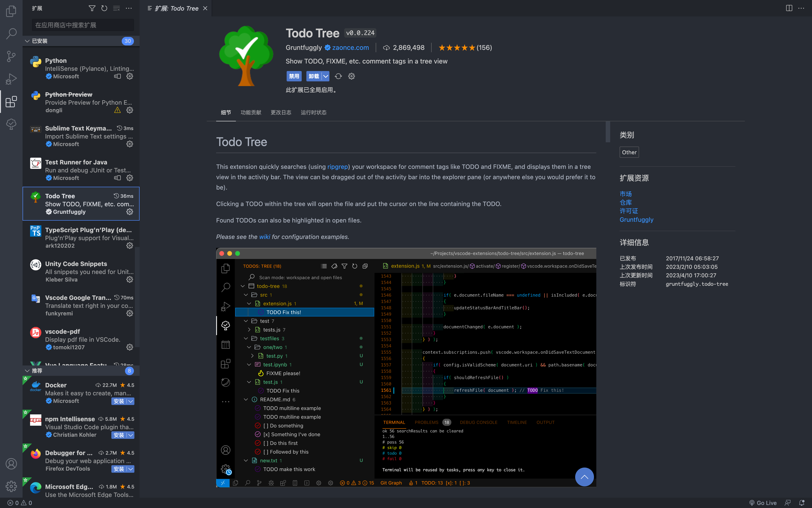Click Go Live in status bar
The width and height of the screenshot is (812, 508).
(x=763, y=503)
